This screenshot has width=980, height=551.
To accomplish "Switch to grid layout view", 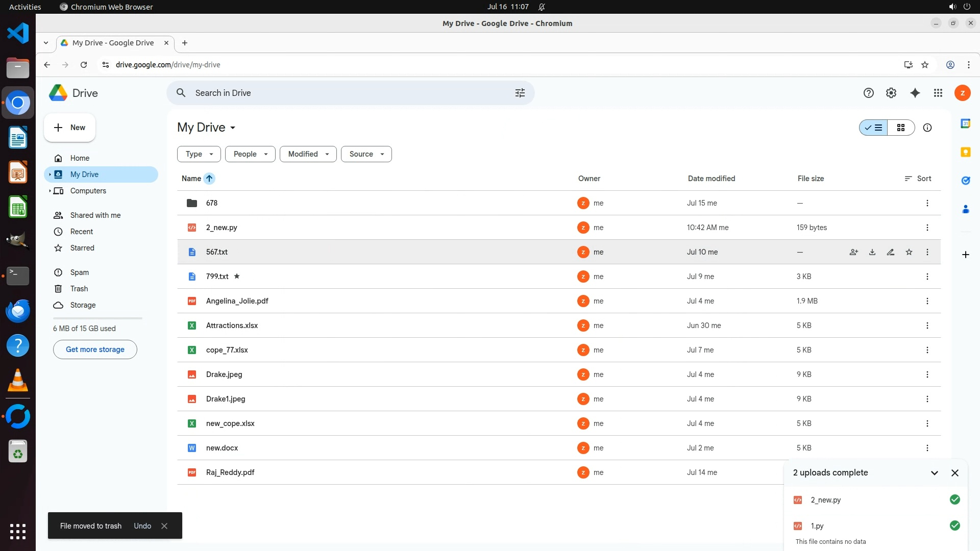I will [901, 128].
